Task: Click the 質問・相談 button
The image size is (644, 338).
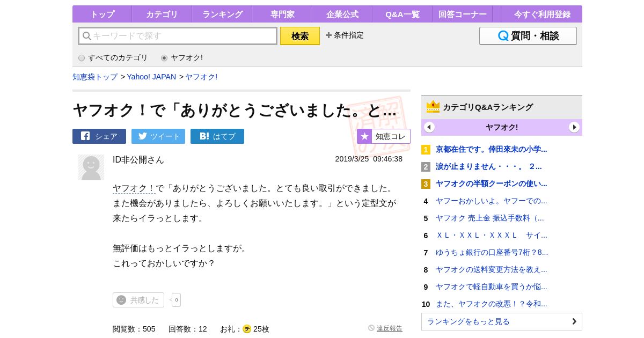Action: 528,36
